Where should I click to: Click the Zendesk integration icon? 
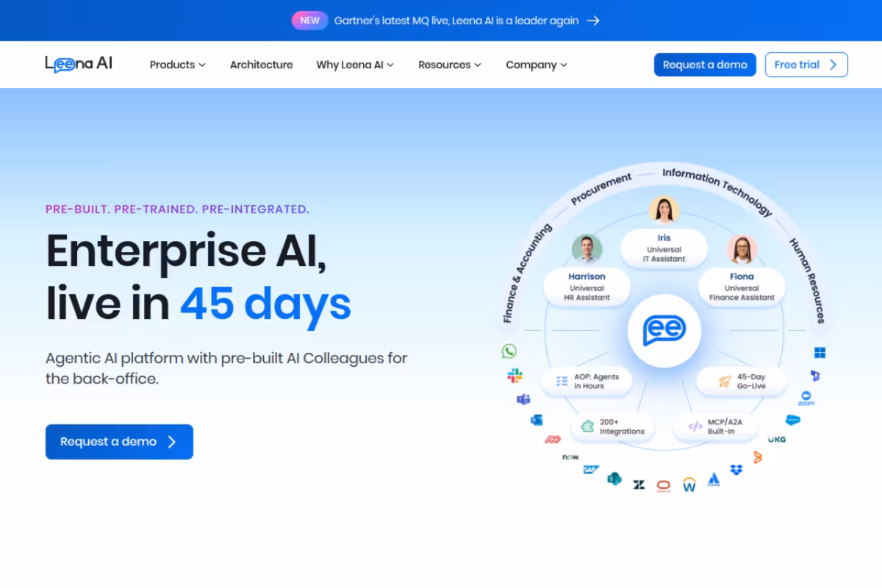(x=639, y=484)
